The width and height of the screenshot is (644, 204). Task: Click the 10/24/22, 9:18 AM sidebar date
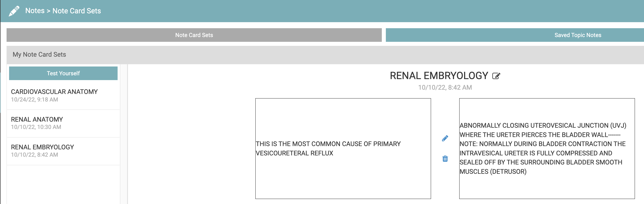35,100
